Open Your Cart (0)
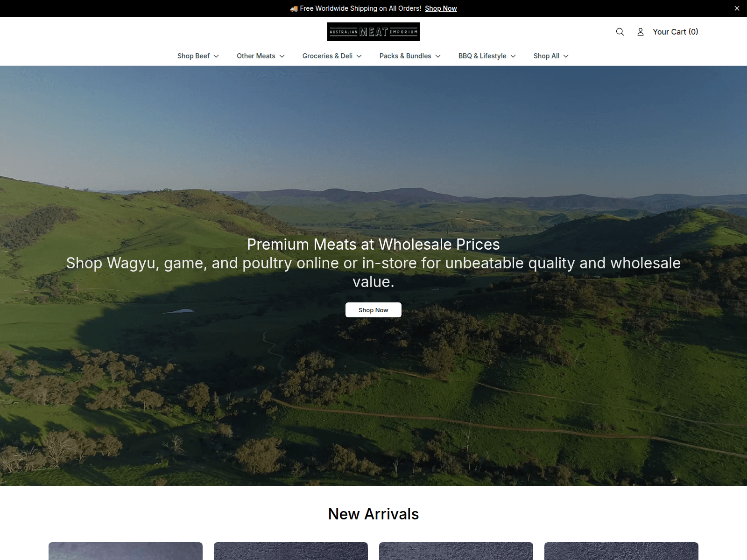 tap(675, 32)
